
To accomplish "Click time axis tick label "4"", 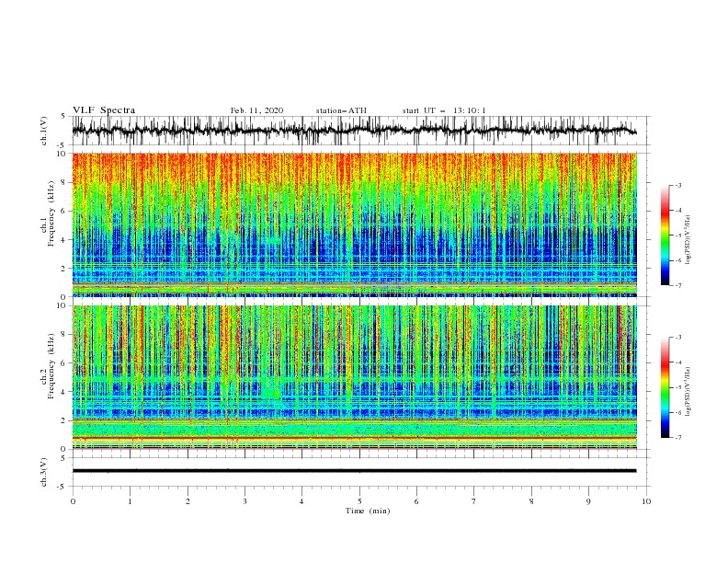I will click(x=301, y=501).
